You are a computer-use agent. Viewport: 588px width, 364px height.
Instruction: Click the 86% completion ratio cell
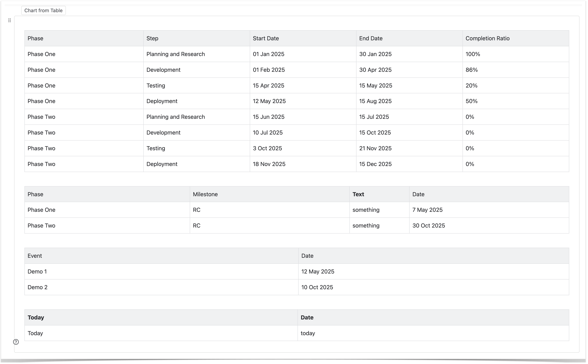(471, 70)
